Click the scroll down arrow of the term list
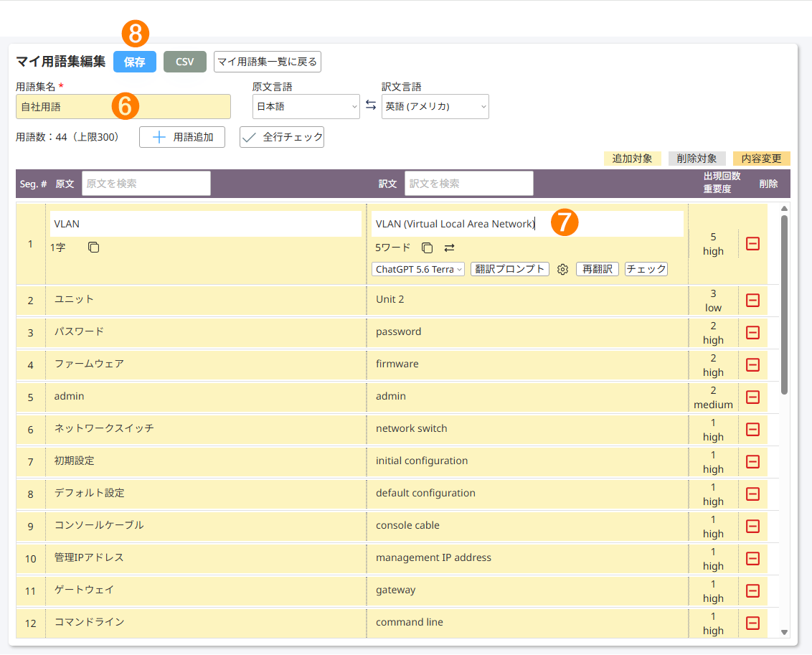The image size is (812, 655). [784, 632]
